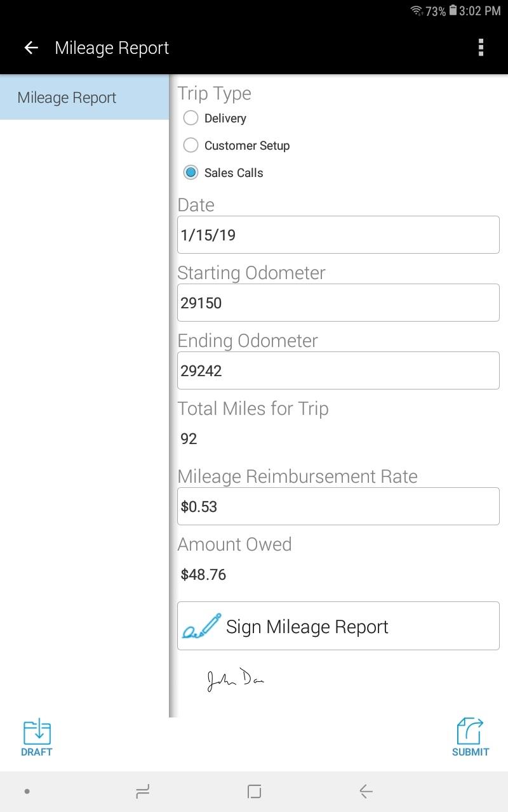Edit the Mileage Reimbursement Rate field
Image resolution: width=508 pixels, height=812 pixels.
pos(338,506)
